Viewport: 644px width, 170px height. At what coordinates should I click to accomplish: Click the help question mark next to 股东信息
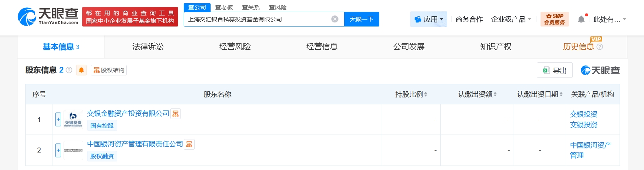point(69,70)
